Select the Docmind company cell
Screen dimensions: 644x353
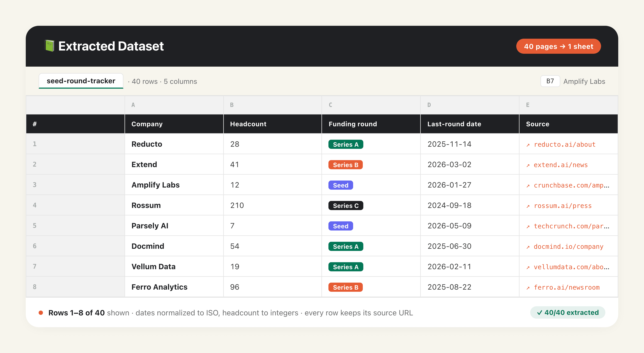pos(174,246)
